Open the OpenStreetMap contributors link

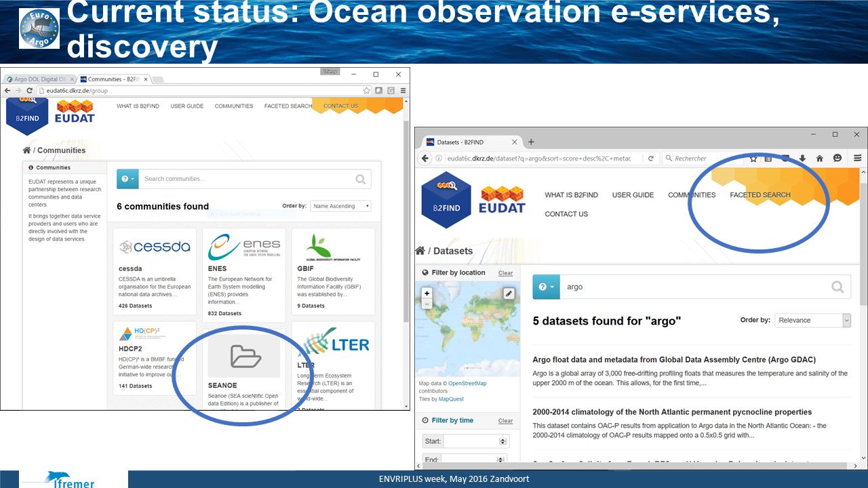[x=467, y=384]
